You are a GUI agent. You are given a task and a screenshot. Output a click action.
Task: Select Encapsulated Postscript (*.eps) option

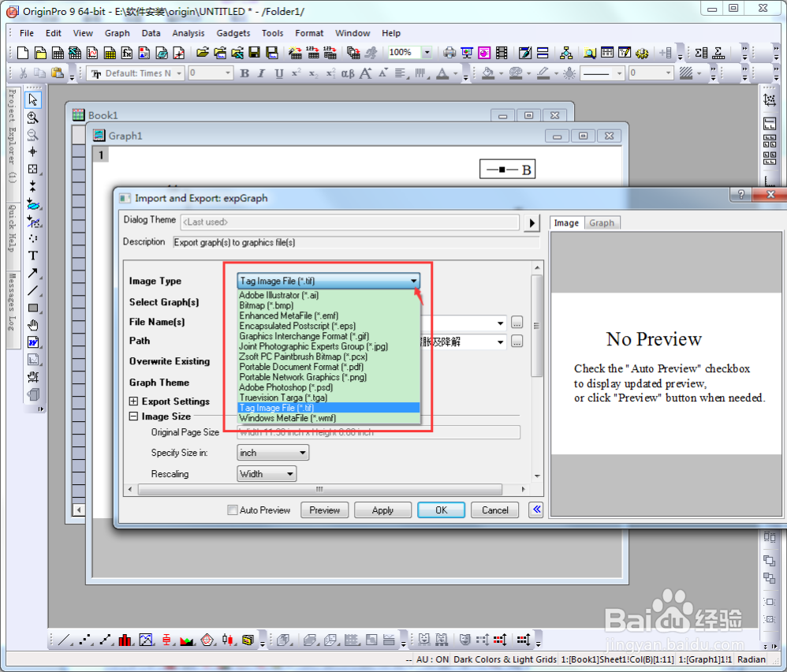(x=329, y=326)
